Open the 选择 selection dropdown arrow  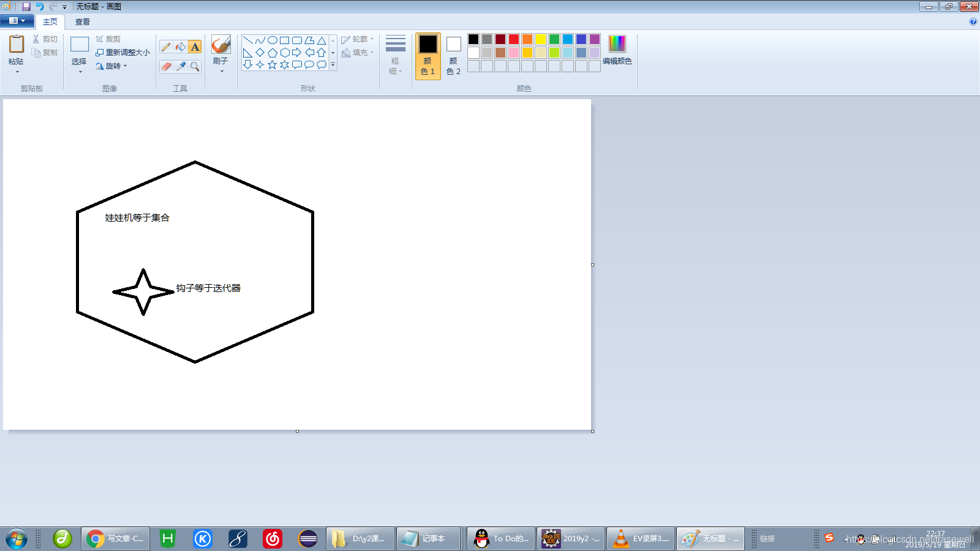(x=80, y=72)
